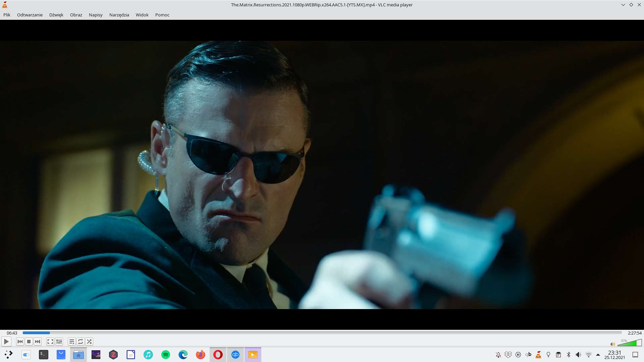This screenshot has height=362, width=644.
Task: Click the total duration 2:27:54 label
Action: [635, 333]
